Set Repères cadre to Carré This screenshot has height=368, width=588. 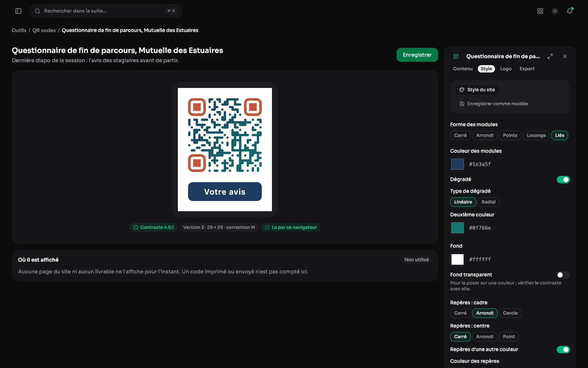coord(460,313)
